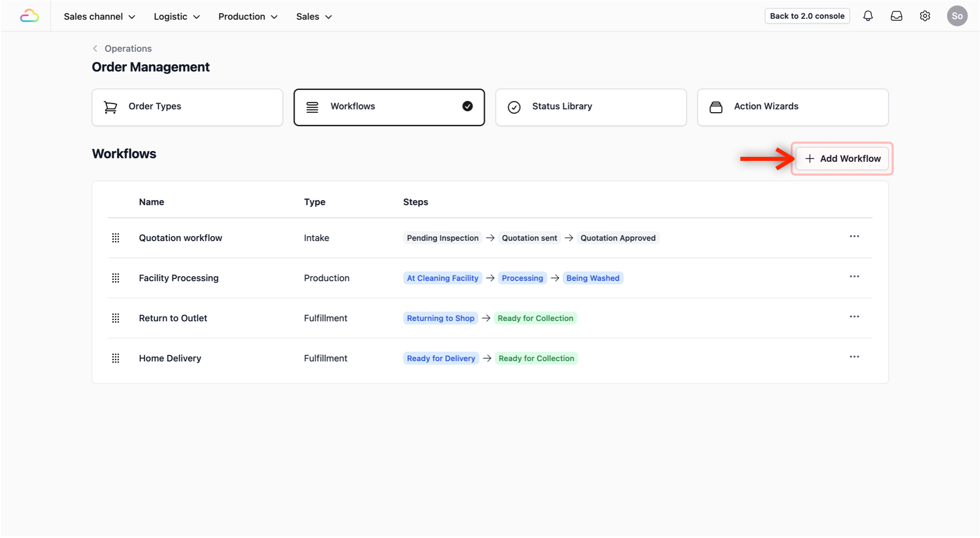Open the notifications bell

coord(868,16)
